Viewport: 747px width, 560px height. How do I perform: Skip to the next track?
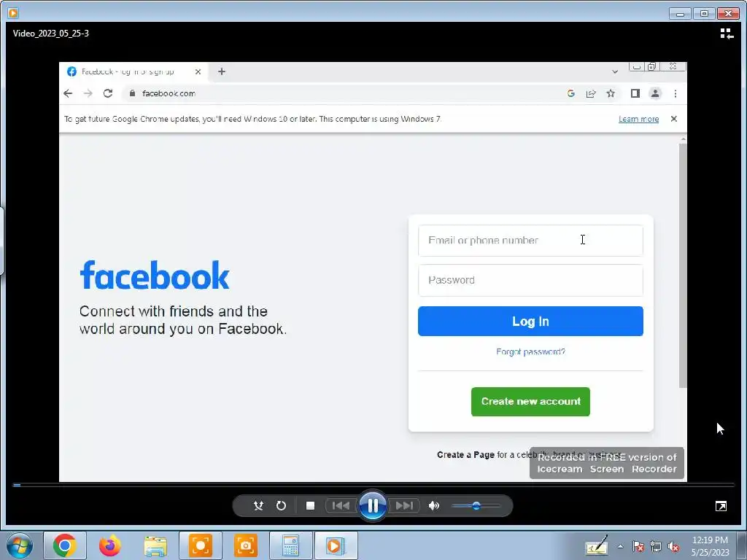[x=404, y=506]
